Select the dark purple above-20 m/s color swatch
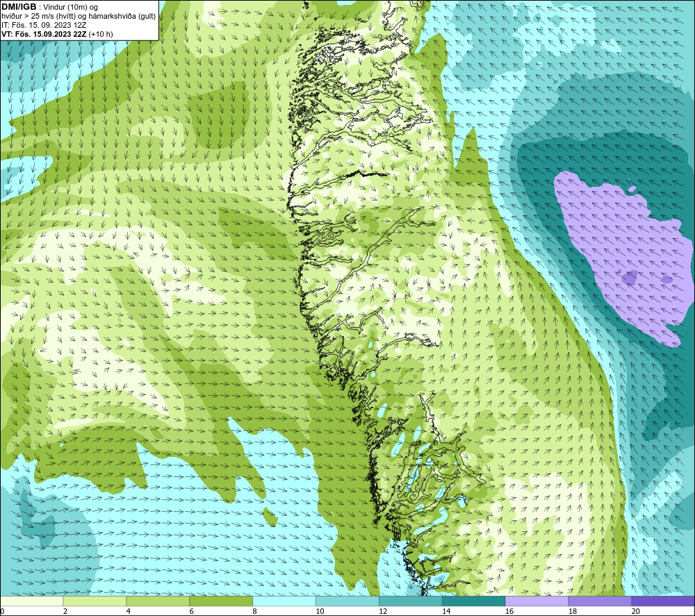Screen dimensions: 695x616 tap(663, 601)
